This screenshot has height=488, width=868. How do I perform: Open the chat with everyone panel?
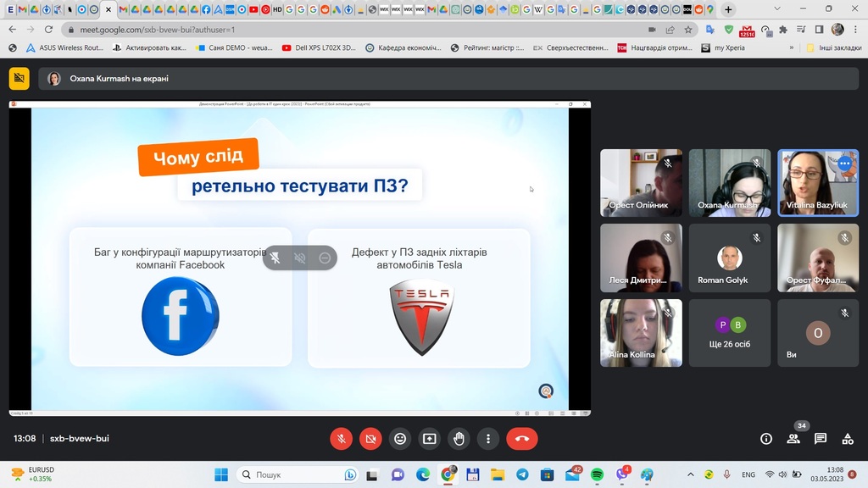click(821, 439)
